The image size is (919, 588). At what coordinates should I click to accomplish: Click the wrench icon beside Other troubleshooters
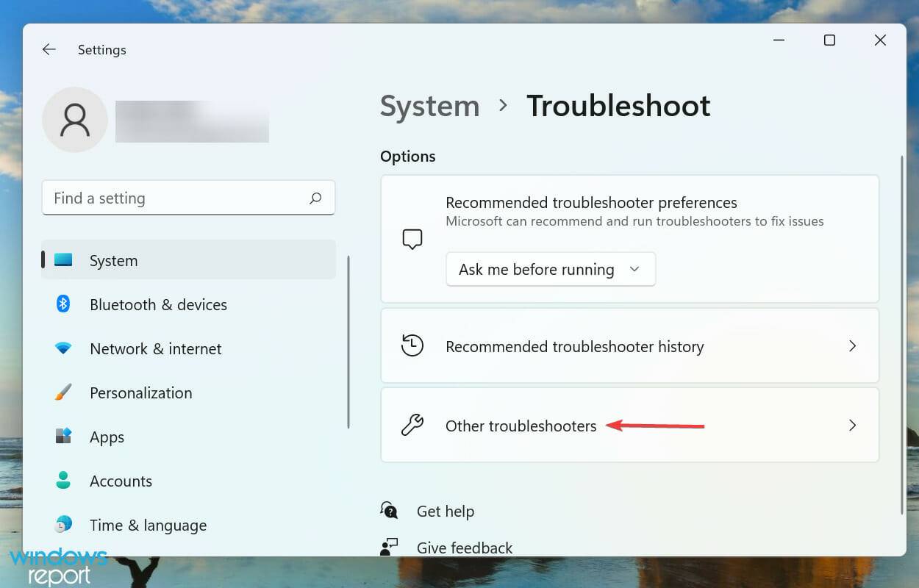[412, 425]
